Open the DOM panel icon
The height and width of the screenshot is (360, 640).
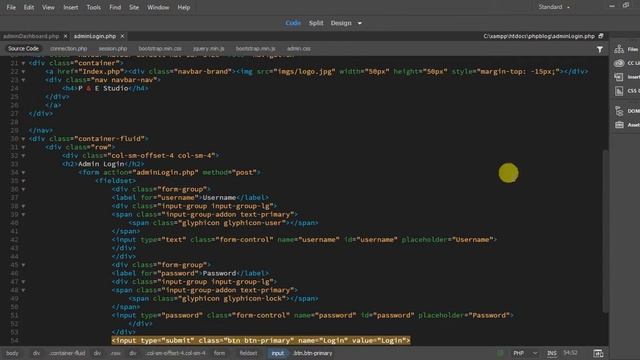pyautogui.click(x=619, y=111)
